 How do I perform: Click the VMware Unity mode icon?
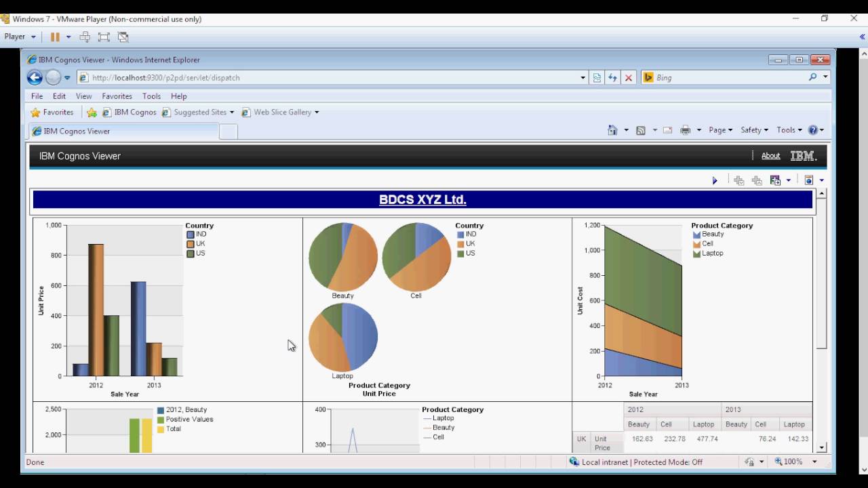click(x=123, y=37)
